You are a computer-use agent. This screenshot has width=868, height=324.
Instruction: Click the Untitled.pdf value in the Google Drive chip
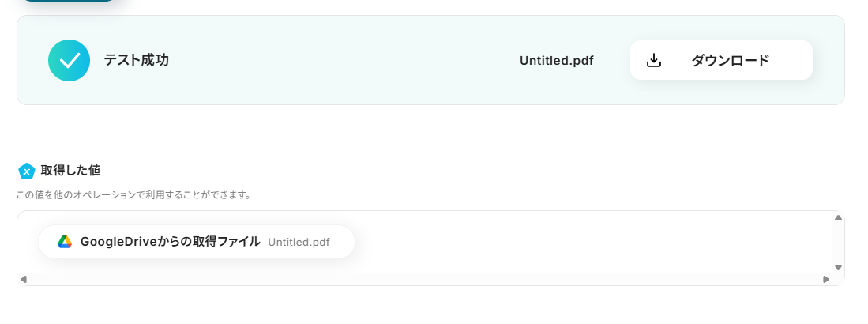(299, 242)
